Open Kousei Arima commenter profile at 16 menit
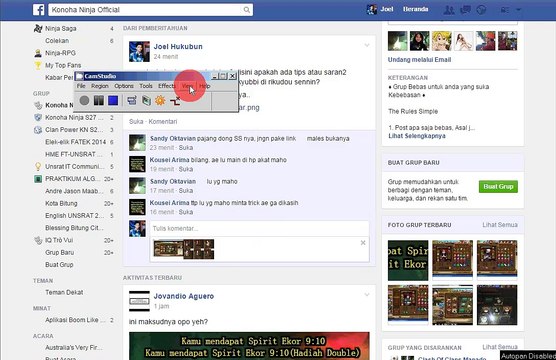 169,203
